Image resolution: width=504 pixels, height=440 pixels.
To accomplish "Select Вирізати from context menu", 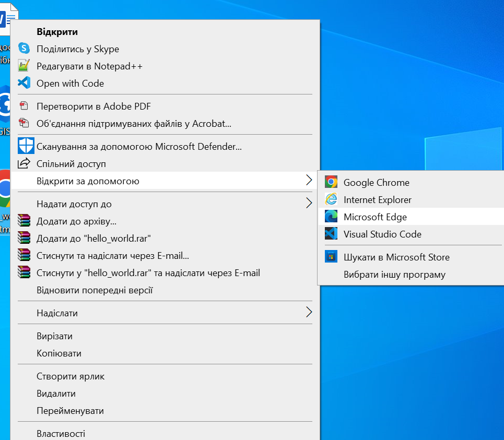I will click(x=166, y=336).
